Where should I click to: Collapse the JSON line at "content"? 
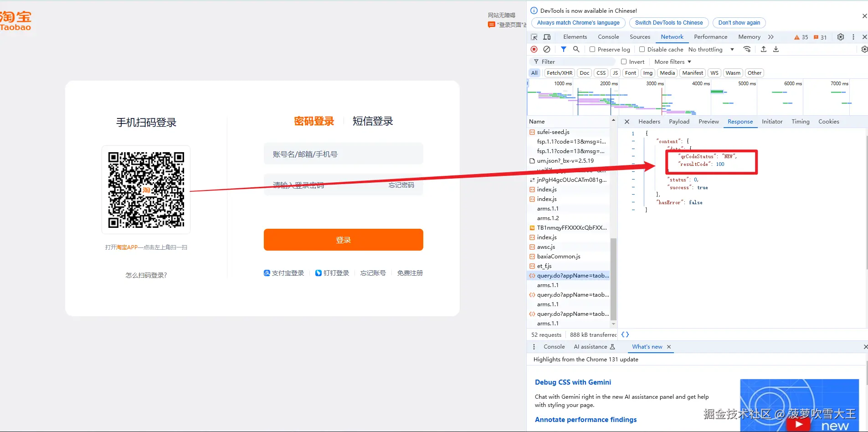click(633, 141)
